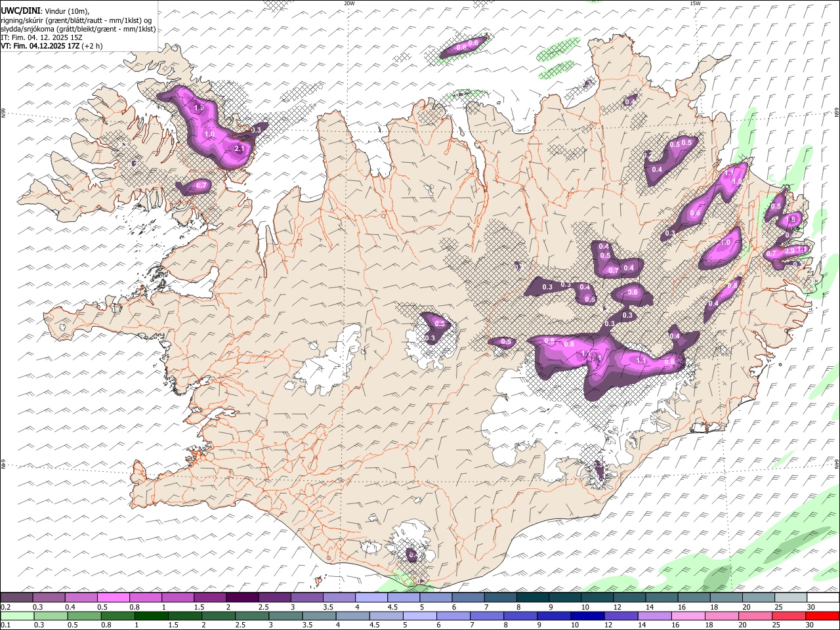Click the 'slydda/snjókoma' legend description line
This screenshot has width=840, height=630.
(78, 29)
